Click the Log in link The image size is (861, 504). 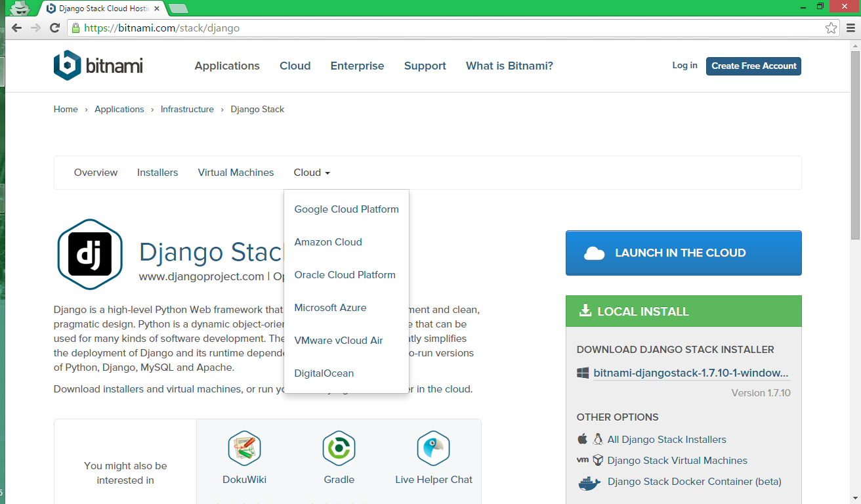pos(684,66)
